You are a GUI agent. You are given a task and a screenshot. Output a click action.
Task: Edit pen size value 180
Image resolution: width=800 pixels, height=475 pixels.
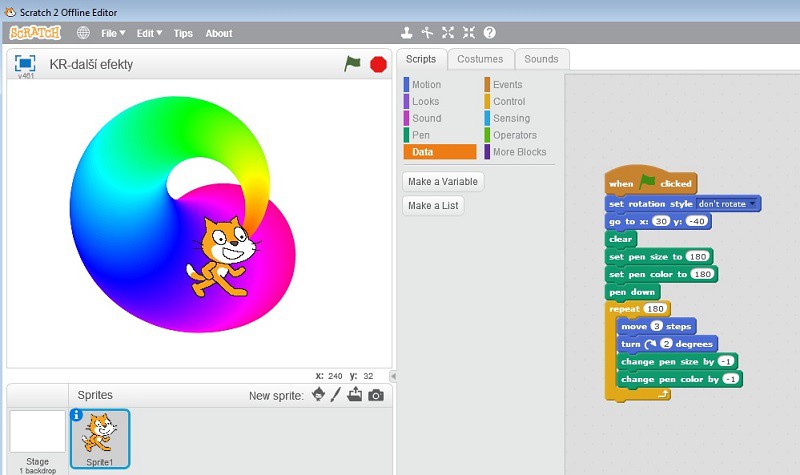point(697,257)
